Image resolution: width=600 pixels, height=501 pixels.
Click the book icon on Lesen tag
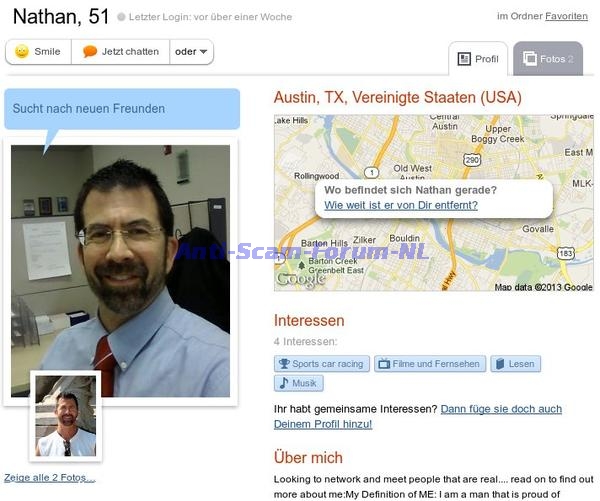500,364
